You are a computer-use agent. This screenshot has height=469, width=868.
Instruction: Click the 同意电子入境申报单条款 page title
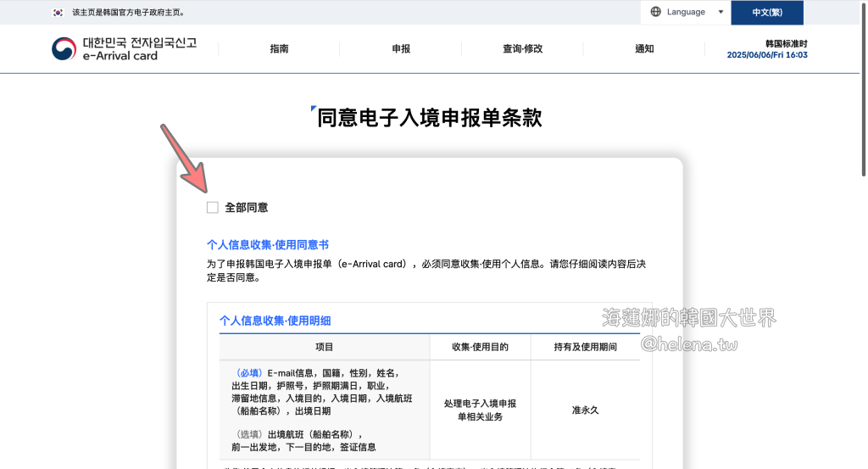[x=429, y=118]
